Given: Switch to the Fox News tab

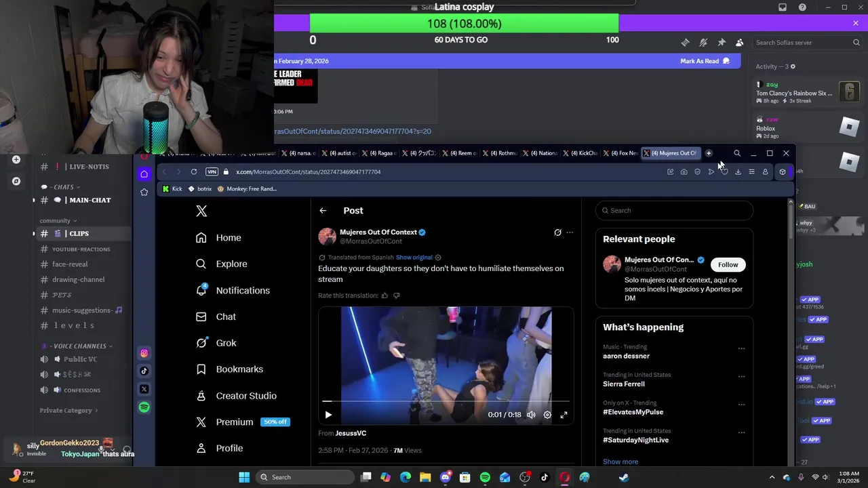Looking at the screenshot, I should tap(620, 153).
